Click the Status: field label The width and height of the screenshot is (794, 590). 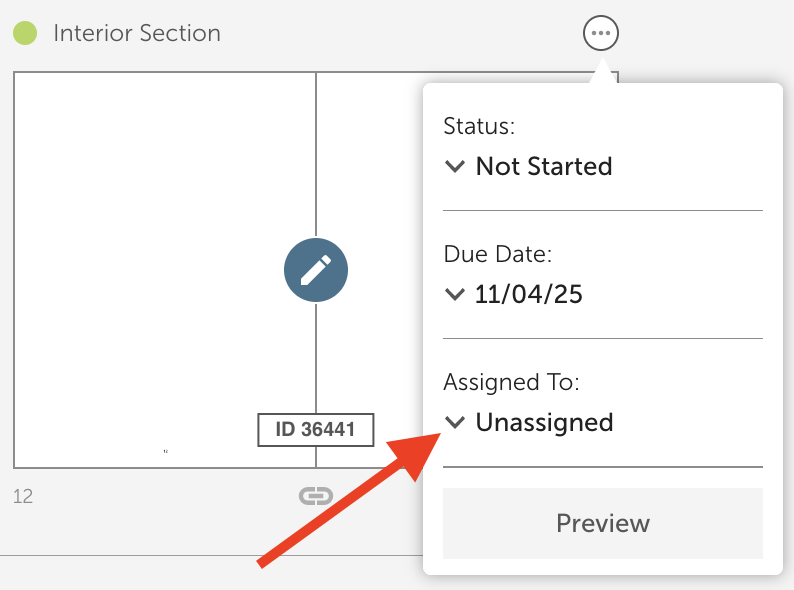coord(479,126)
